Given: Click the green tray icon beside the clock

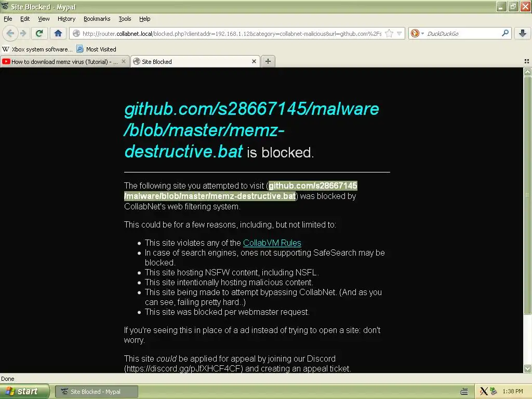Looking at the screenshot, I should 494,392.
